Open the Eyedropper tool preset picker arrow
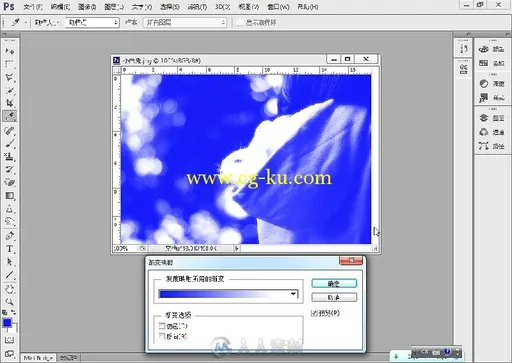The width and height of the screenshot is (512, 363). point(25,23)
